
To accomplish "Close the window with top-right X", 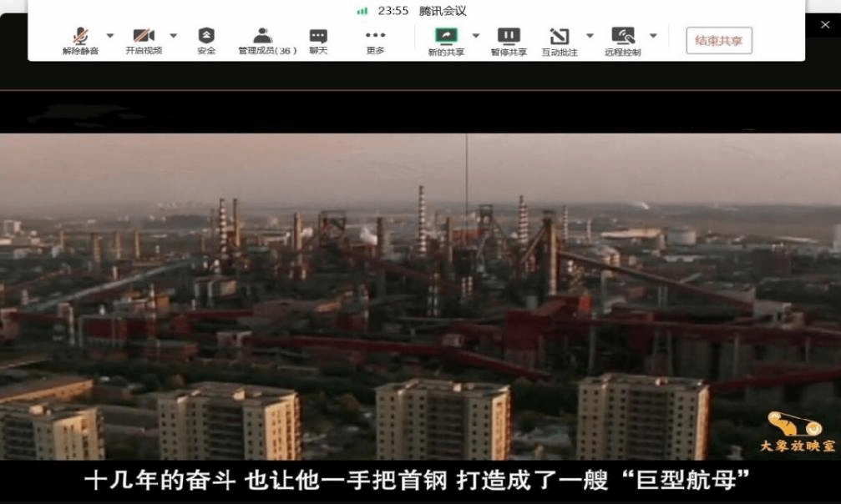I will tap(825, 25).
